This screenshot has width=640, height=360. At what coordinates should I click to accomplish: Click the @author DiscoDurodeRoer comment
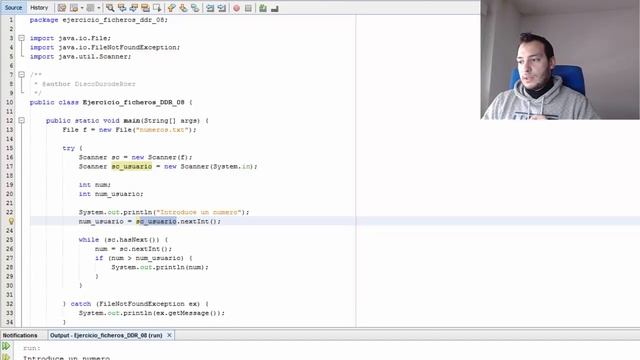pos(89,84)
